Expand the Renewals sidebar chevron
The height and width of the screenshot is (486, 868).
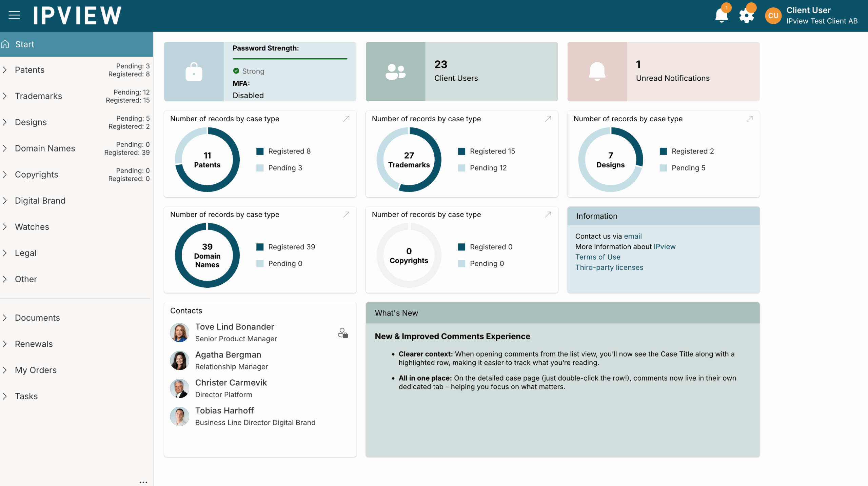(x=5, y=344)
